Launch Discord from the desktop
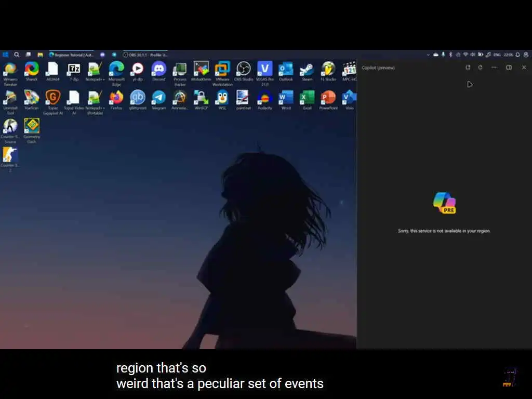Viewport: 532px width, 399px height. coord(159,71)
